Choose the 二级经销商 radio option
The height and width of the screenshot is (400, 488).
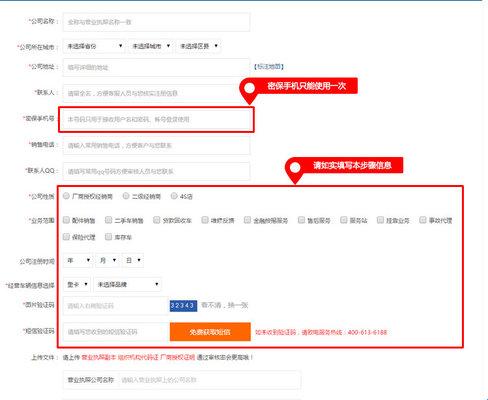(126, 196)
